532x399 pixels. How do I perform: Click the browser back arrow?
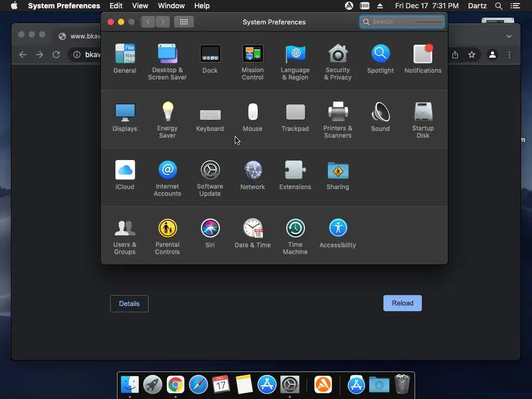tap(23, 55)
